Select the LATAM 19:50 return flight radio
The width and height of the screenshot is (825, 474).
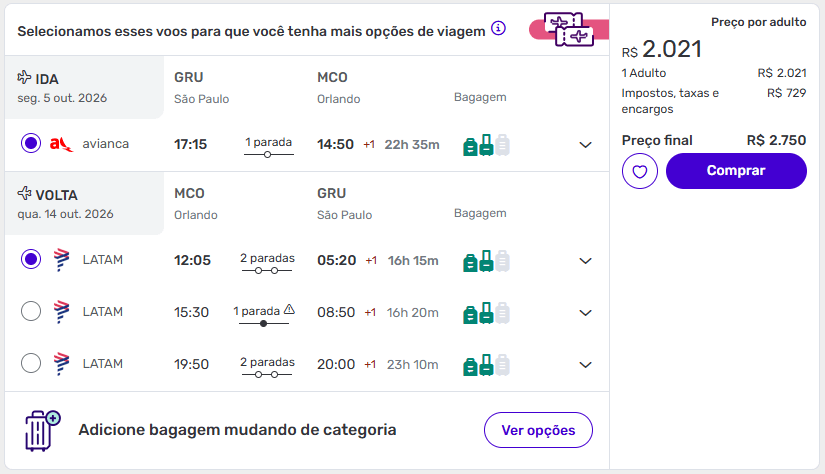(31, 363)
